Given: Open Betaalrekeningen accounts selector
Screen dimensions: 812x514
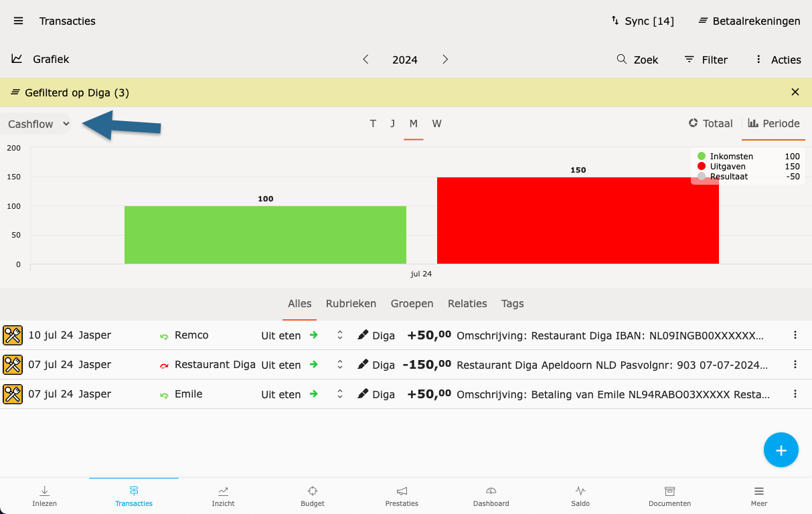Looking at the screenshot, I should click(749, 21).
